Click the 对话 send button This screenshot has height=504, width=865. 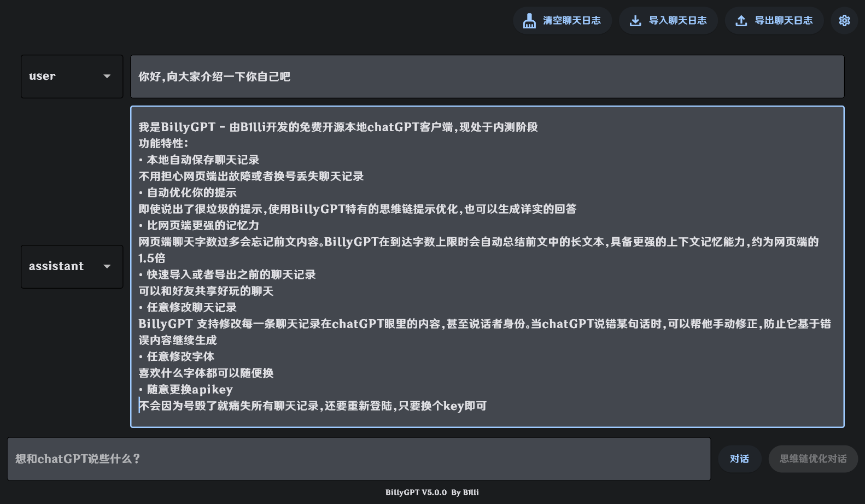pyautogui.click(x=739, y=459)
